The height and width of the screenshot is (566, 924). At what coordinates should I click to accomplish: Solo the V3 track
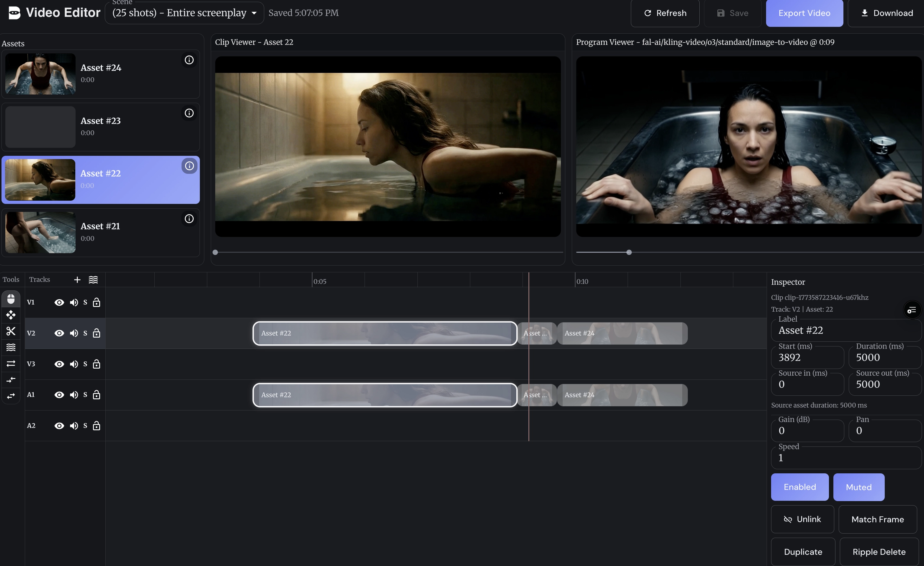[x=85, y=364]
